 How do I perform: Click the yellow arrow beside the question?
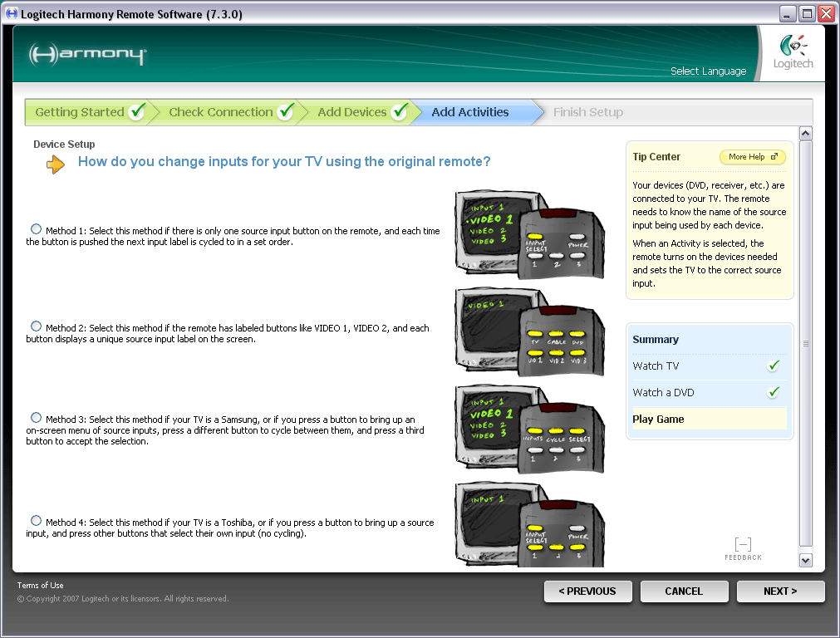(x=56, y=164)
